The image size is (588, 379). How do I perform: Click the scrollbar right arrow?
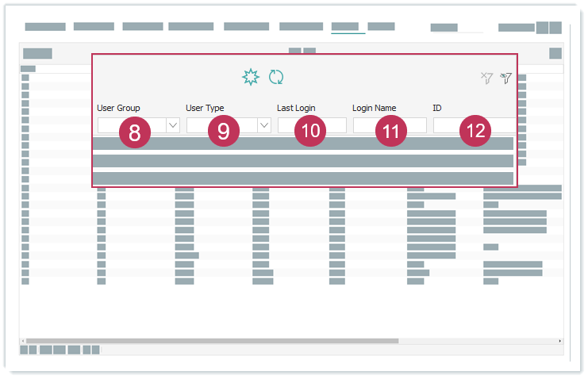[560, 341]
